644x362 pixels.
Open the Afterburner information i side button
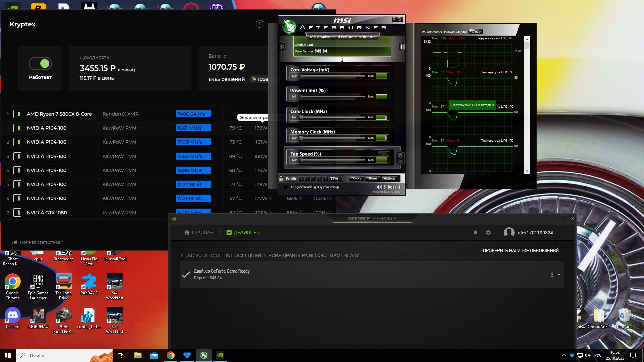[402, 47]
